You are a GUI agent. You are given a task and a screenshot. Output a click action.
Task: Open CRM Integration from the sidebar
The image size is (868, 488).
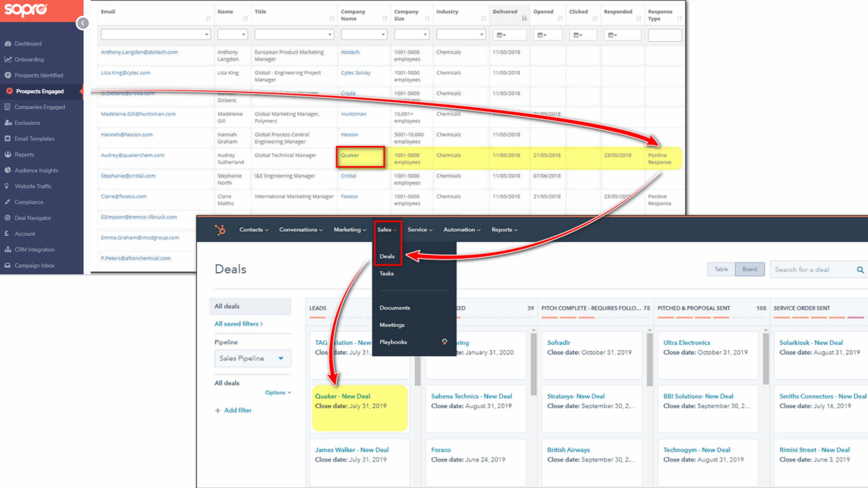tap(34, 249)
